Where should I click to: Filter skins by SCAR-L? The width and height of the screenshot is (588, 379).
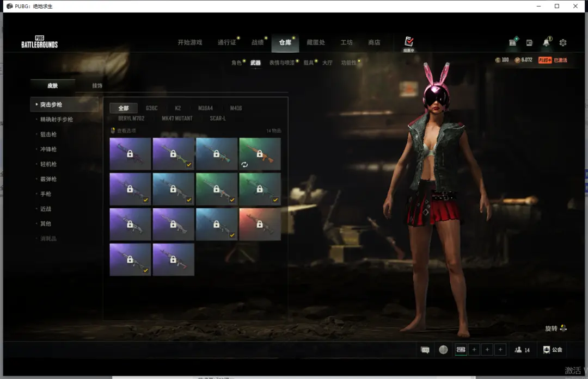point(218,119)
